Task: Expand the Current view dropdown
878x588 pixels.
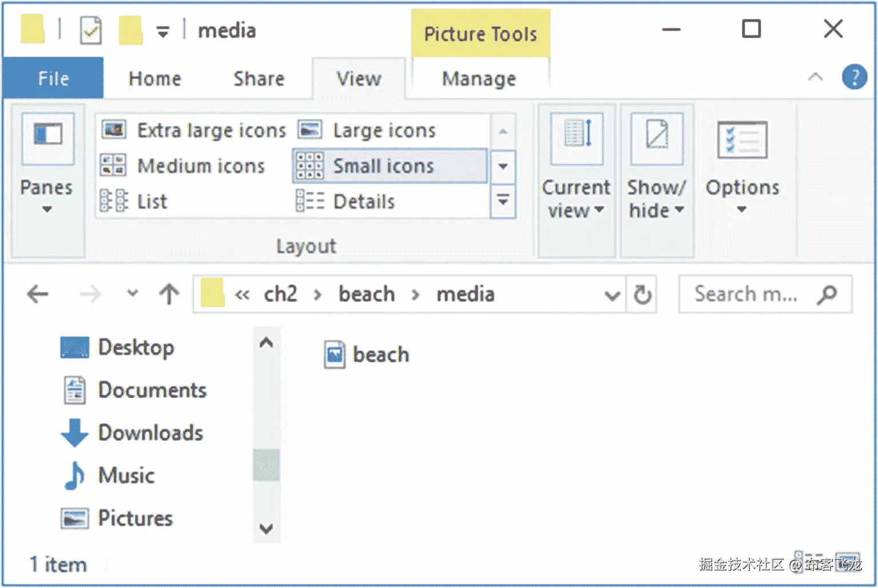Action: pyautogui.click(x=576, y=166)
